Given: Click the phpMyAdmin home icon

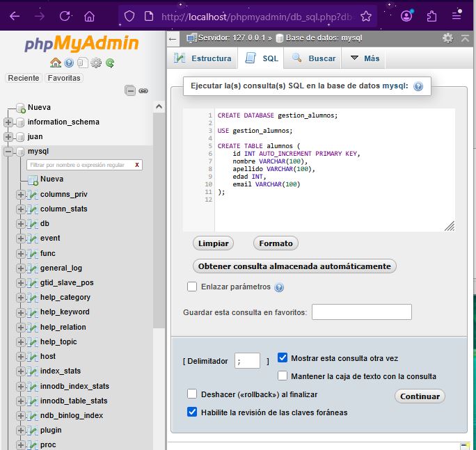Looking at the screenshot, I should coord(56,63).
